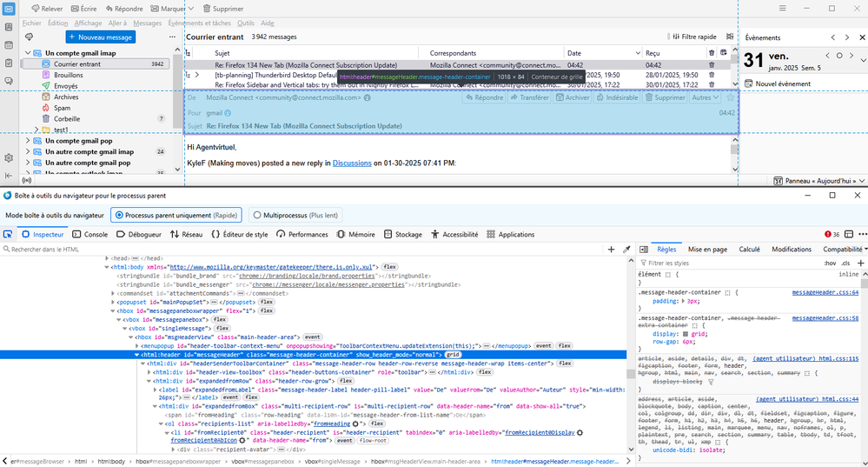Viewport: 868px width, 467px height.
Task: Click the create new node plus icon
Action: [x=611, y=250]
